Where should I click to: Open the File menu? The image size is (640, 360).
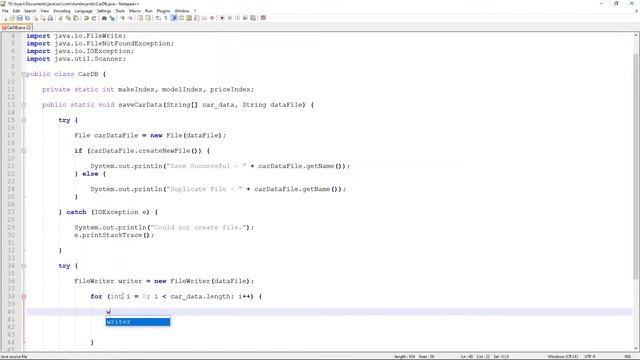pos(5,11)
